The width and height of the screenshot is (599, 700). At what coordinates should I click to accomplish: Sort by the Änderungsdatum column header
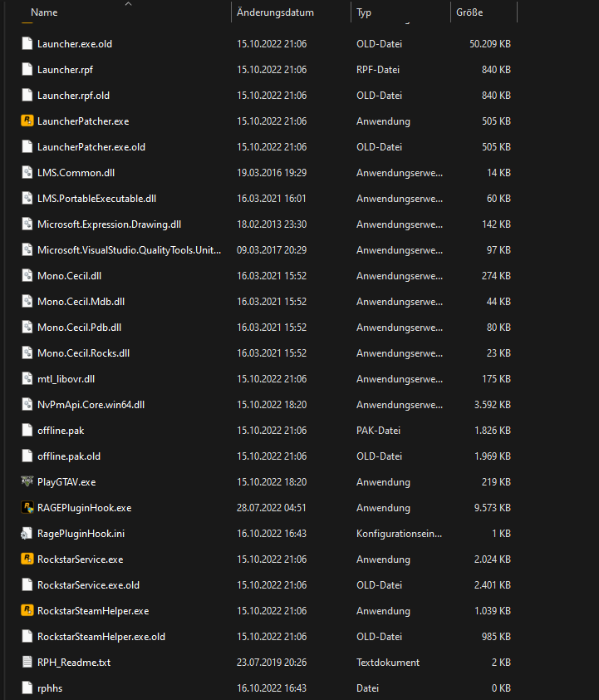(275, 12)
